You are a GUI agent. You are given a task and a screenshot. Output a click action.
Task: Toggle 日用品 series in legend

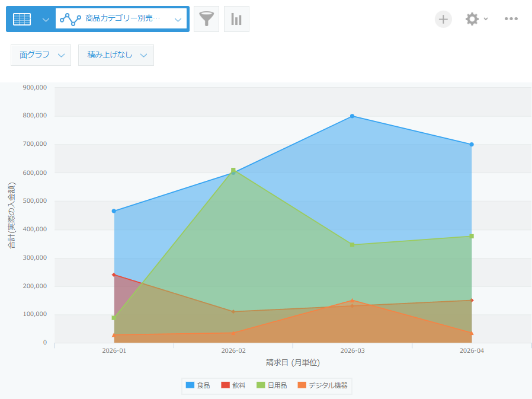click(271, 385)
